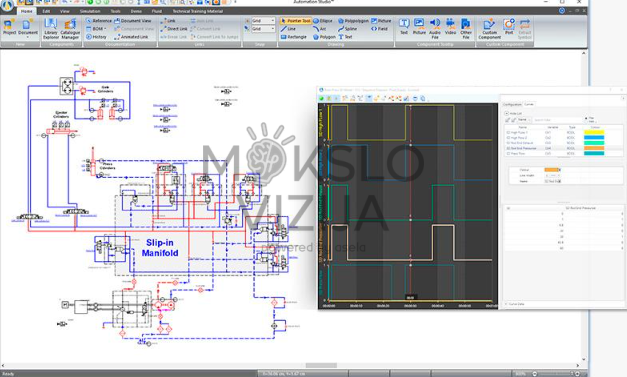This screenshot has height=377, width=627.
Task: Insert a Picture from Drawing group
Action: point(381,21)
